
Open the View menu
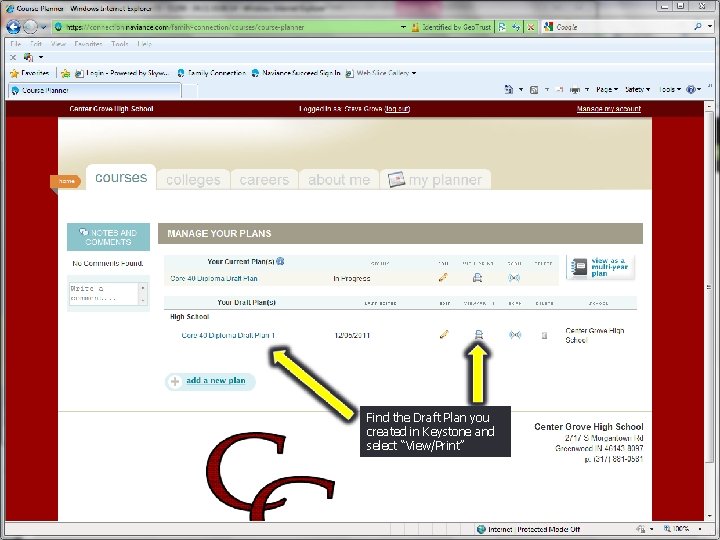[x=58, y=44]
